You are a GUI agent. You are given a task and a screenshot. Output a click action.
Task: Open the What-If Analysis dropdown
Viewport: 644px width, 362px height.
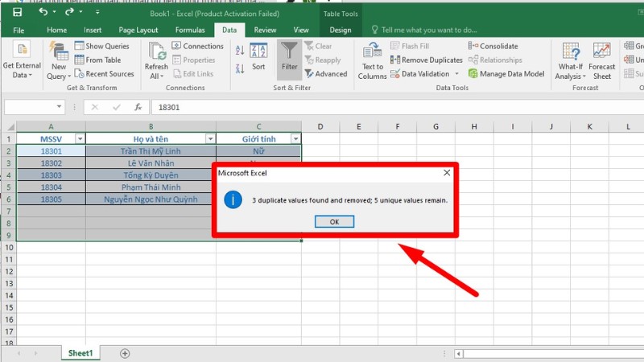(570, 60)
